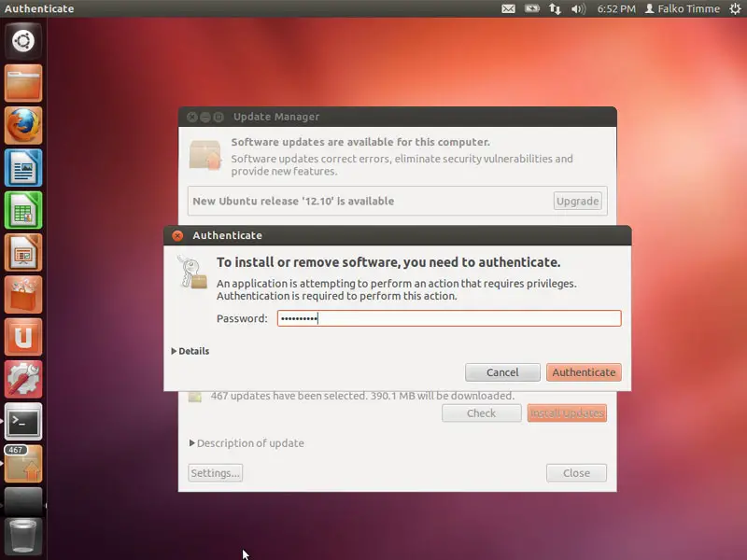
Task: Open LibreOffice Impress presentation launcher icon
Action: pos(23,252)
